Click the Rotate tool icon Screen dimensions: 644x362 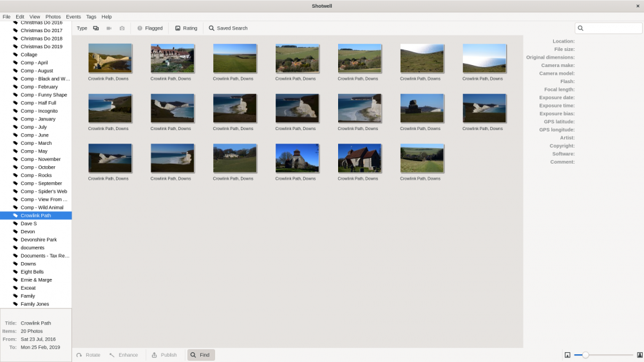click(79, 355)
